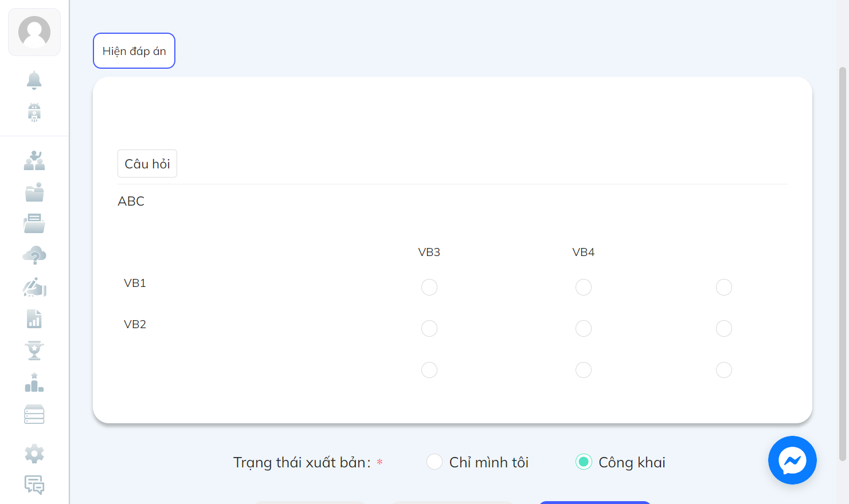The height and width of the screenshot is (504, 849).
Task: Open the document-folder icon in sidebar
Action: pyautogui.click(x=34, y=223)
